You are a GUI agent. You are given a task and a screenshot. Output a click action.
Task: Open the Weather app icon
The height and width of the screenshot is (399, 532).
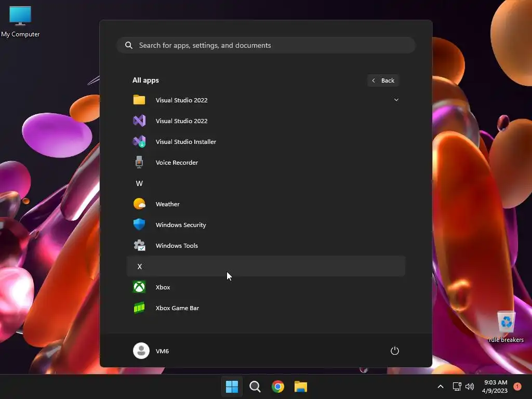139,204
